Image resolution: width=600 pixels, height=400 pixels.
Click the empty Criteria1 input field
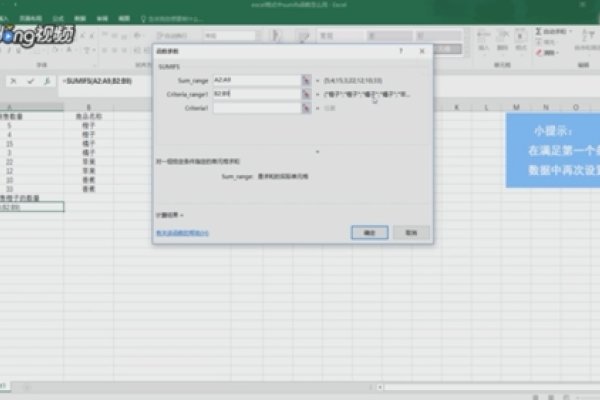tap(256, 108)
